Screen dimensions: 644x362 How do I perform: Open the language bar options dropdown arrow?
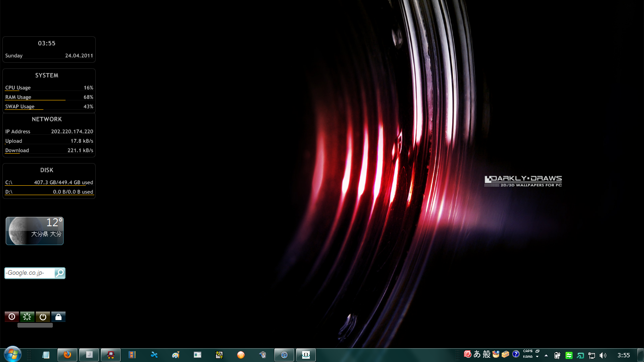click(x=537, y=357)
